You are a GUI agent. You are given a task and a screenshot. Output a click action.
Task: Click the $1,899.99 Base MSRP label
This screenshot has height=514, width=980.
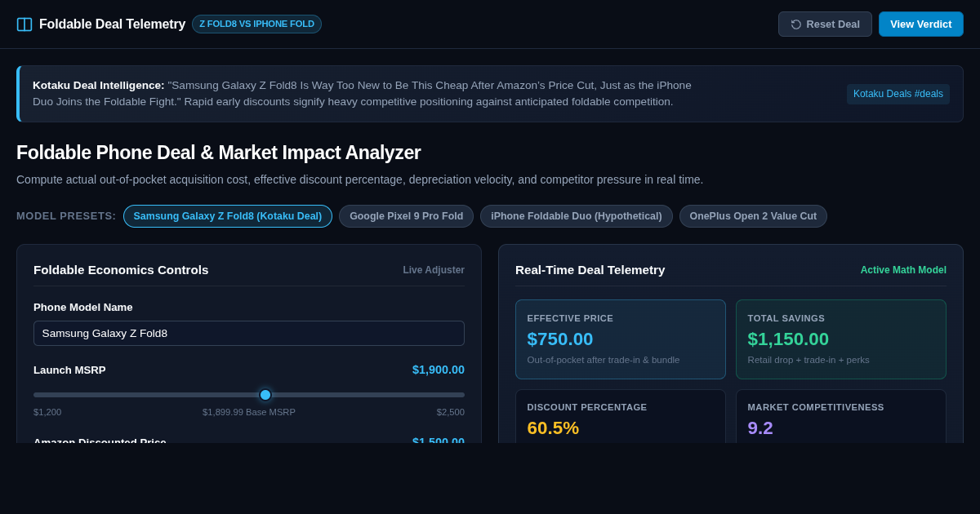click(249, 412)
